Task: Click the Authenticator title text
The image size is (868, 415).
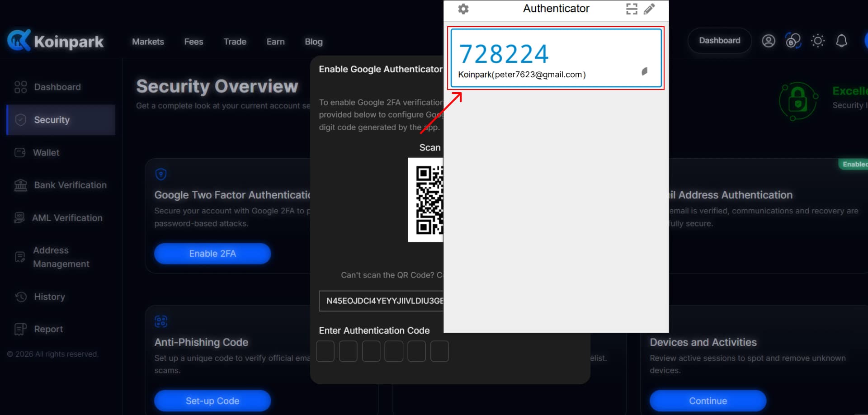Action: click(x=556, y=9)
